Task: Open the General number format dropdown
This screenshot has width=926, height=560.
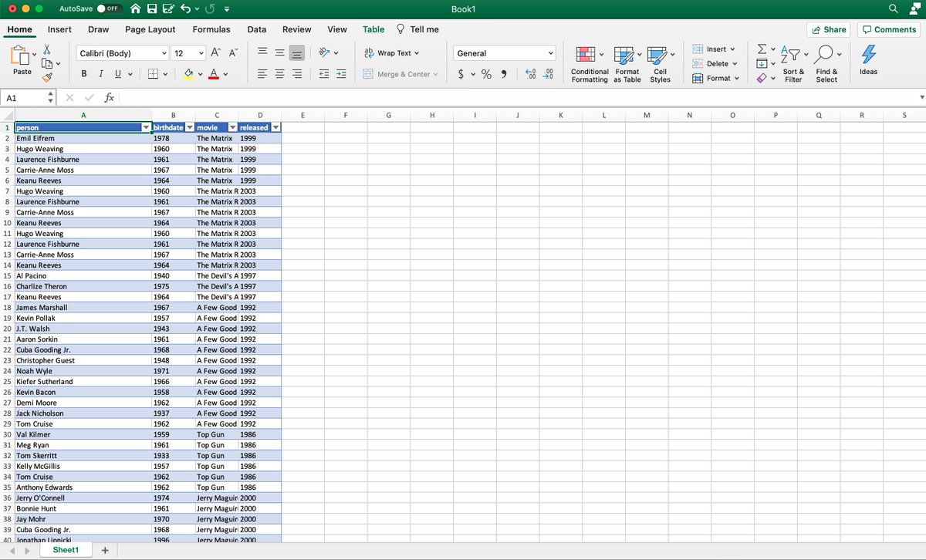Action: click(504, 52)
